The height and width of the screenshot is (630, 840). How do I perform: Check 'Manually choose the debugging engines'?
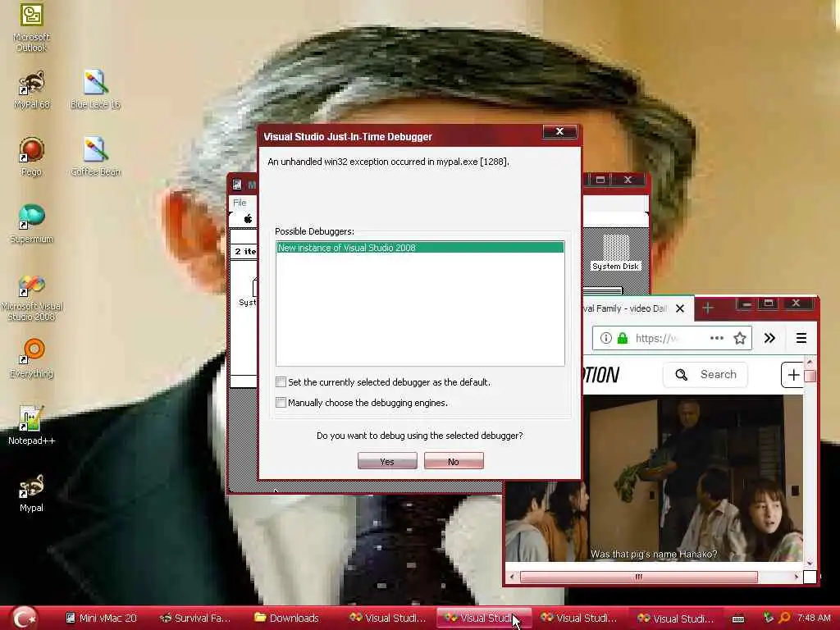point(281,402)
